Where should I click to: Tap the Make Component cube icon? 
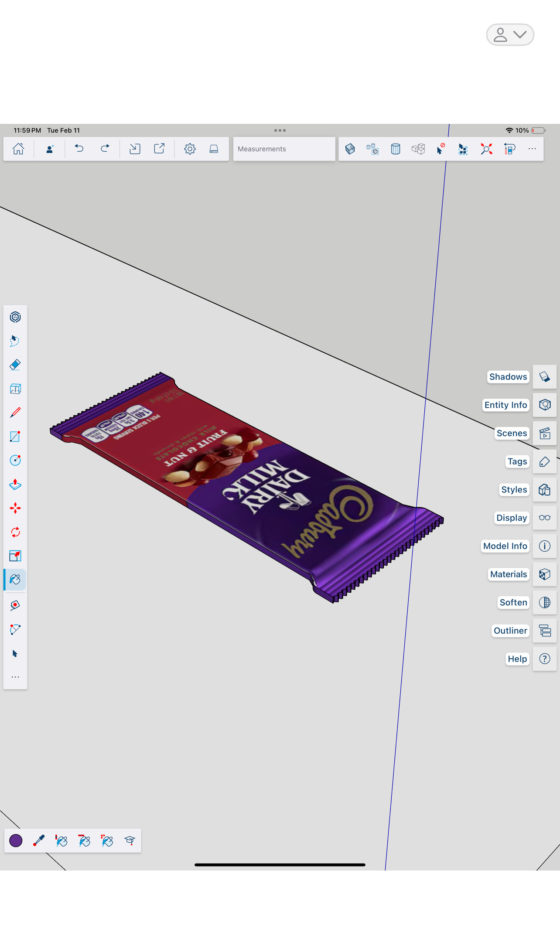[x=350, y=149]
